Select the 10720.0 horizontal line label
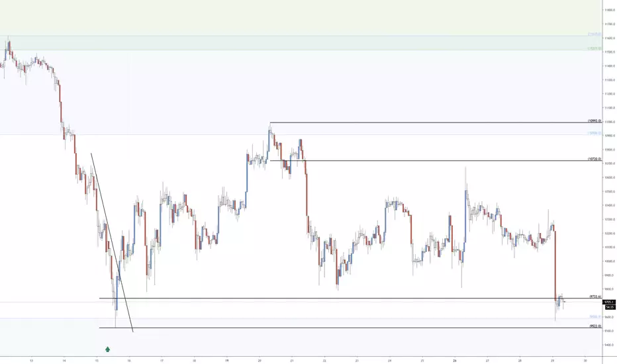Screen dimensions: 617x364 tap(594, 159)
